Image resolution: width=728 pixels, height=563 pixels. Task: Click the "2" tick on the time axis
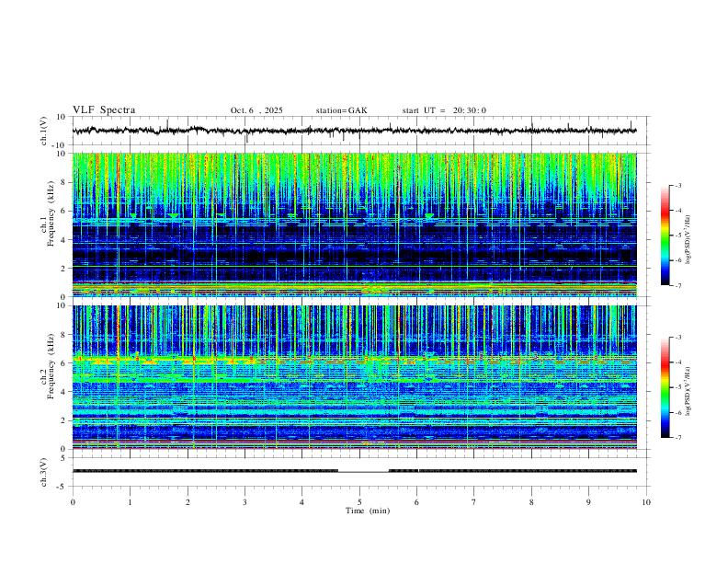pyautogui.click(x=188, y=502)
